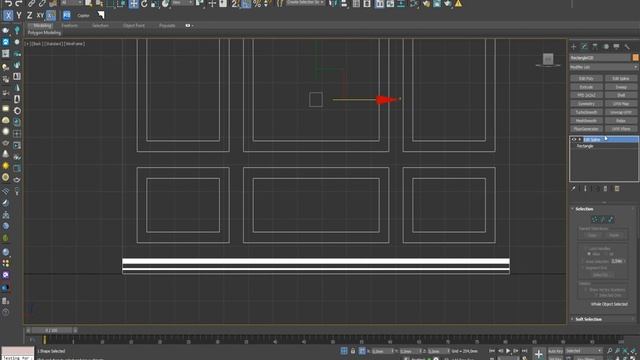Open the Utilities wrench panel tab
The image size is (640, 360).
point(627,47)
